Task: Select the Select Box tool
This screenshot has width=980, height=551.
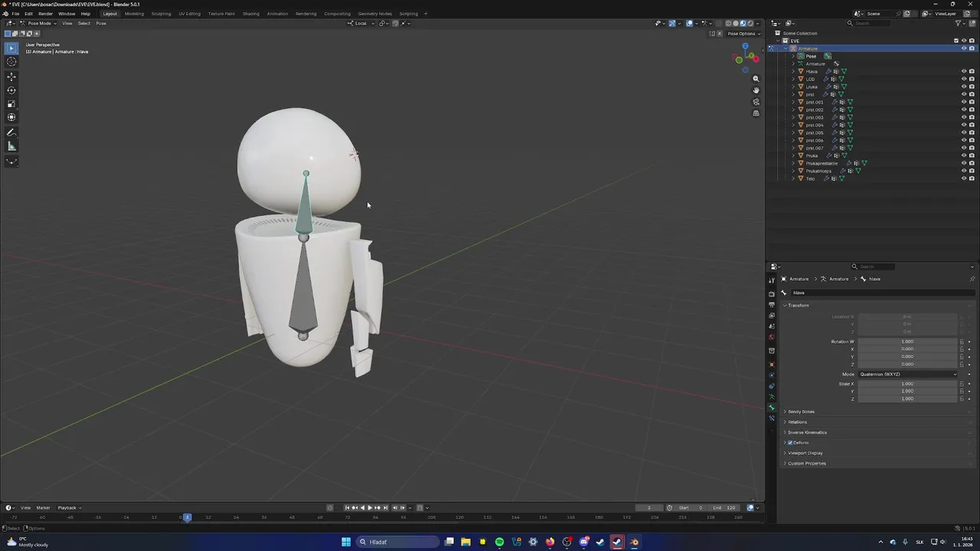Action: point(11,47)
